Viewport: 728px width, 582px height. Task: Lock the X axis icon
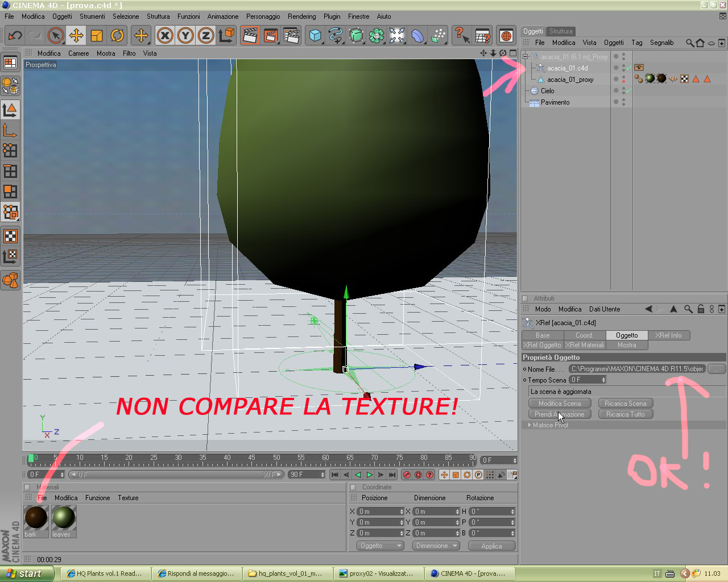pyautogui.click(x=165, y=36)
